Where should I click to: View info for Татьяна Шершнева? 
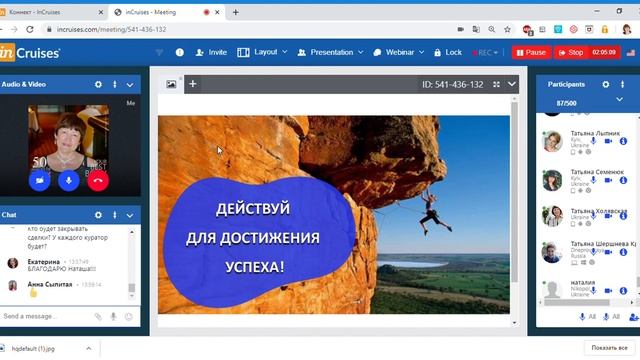click(623, 252)
